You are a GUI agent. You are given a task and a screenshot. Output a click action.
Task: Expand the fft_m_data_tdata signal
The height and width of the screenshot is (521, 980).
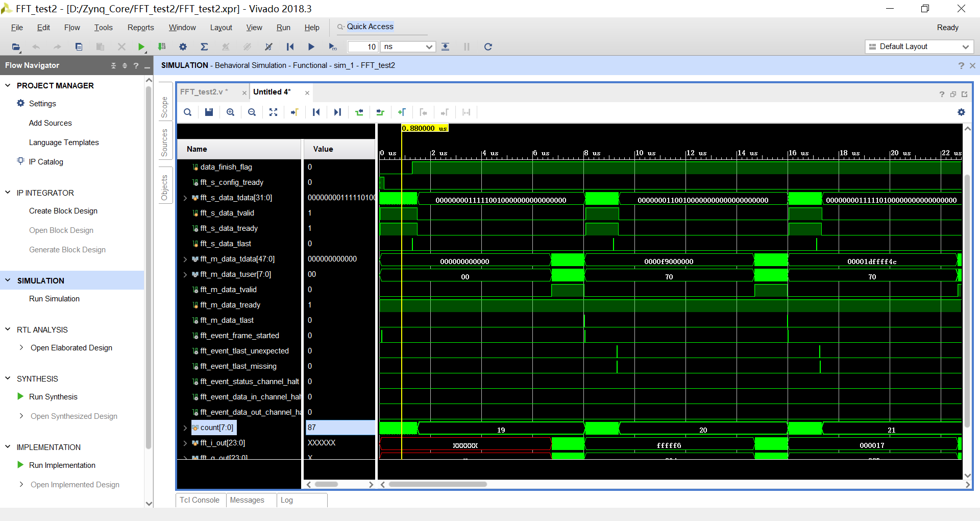click(x=185, y=259)
